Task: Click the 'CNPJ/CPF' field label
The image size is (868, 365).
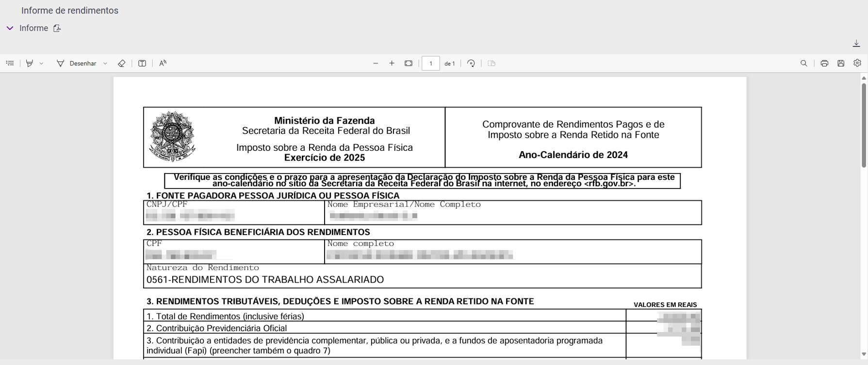Action: click(x=167, y=205)
